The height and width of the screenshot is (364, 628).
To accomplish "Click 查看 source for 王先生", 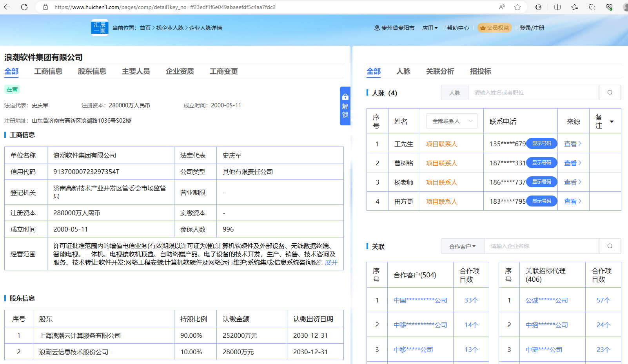I will coord(573,144).
